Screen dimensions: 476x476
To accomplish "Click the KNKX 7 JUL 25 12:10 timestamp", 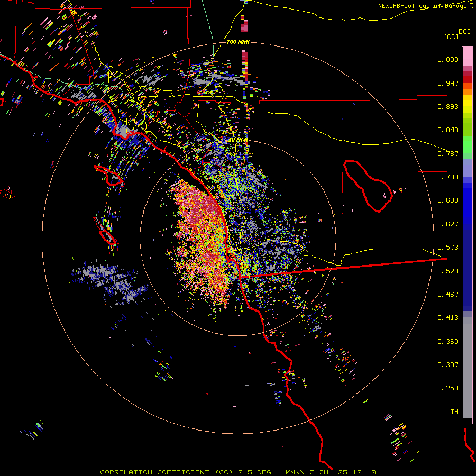I will click(331, 472).
